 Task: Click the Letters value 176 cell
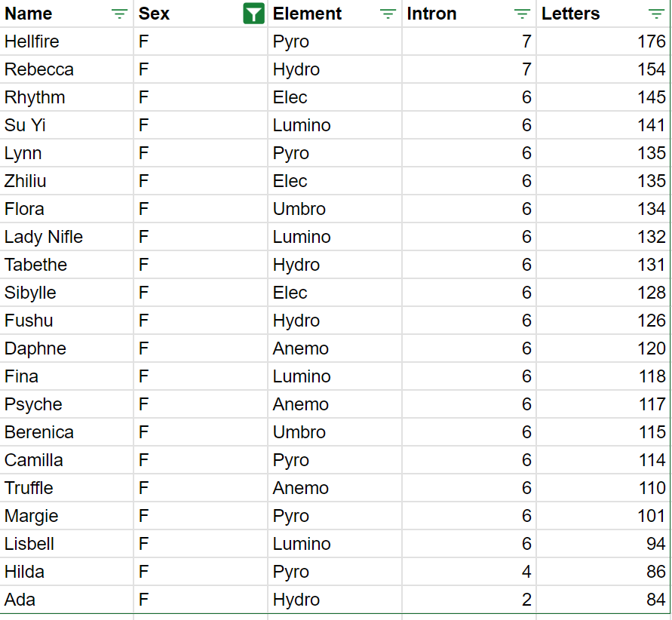pos(603,41)
